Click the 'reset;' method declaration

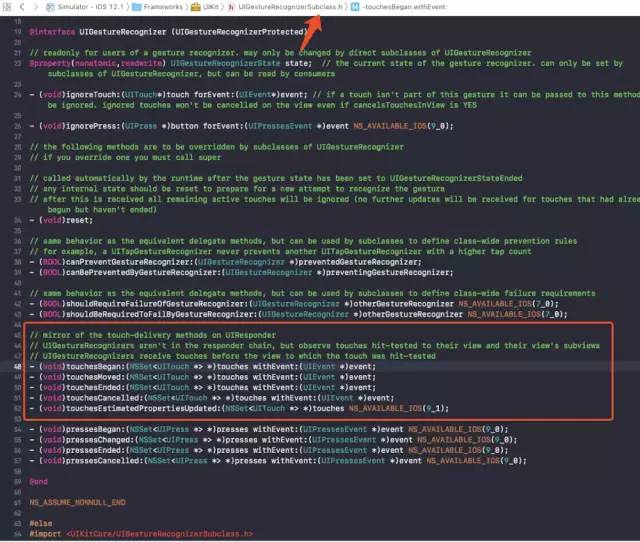point(79,220)
